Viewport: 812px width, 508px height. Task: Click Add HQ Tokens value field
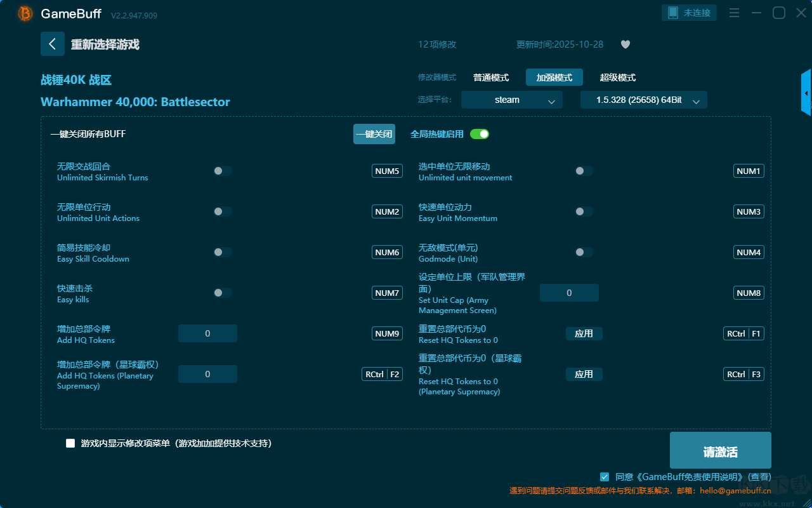click(x=207, y=333)
